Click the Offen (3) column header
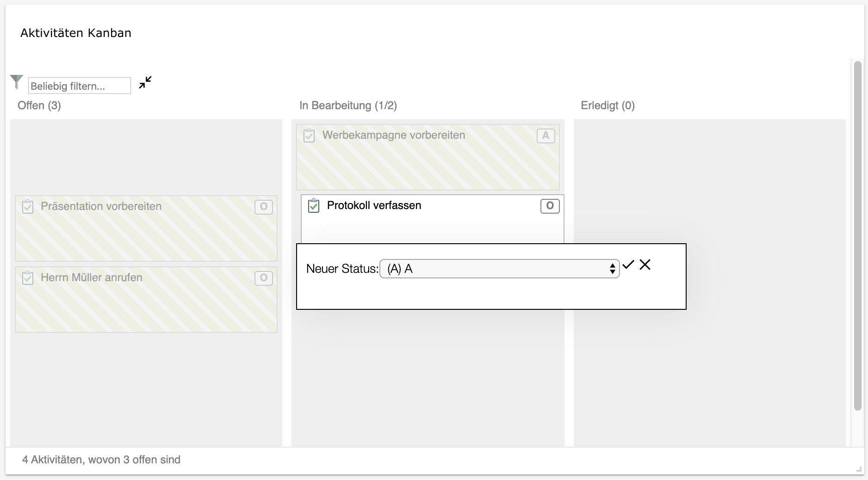Image resolution: width=868 pixels, height=480 pixels. click(39, 105)
